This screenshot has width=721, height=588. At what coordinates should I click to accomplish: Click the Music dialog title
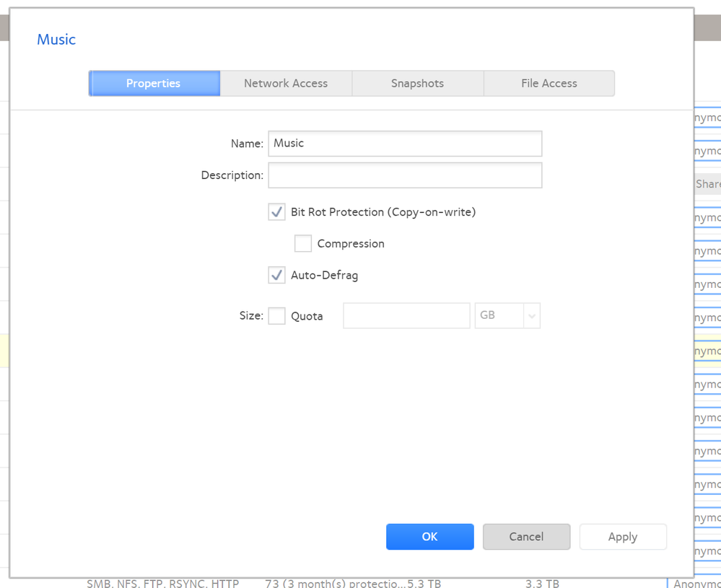coord(56,40)
